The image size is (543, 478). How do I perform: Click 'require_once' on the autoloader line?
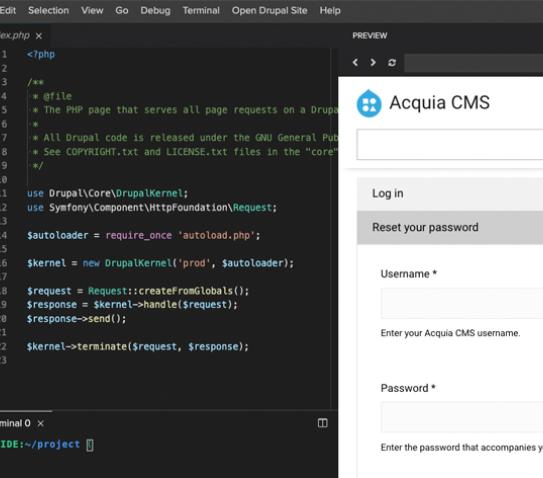[x=139, y=236]
